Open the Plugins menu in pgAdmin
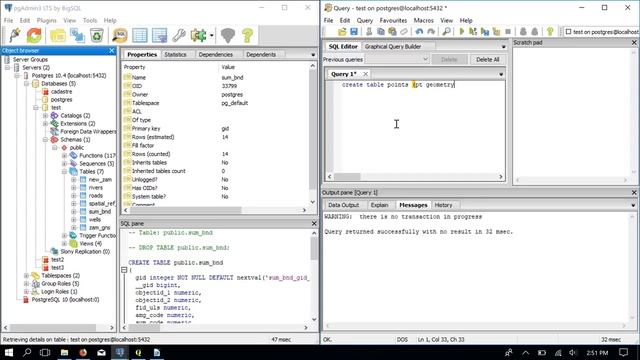 [47, 20]
